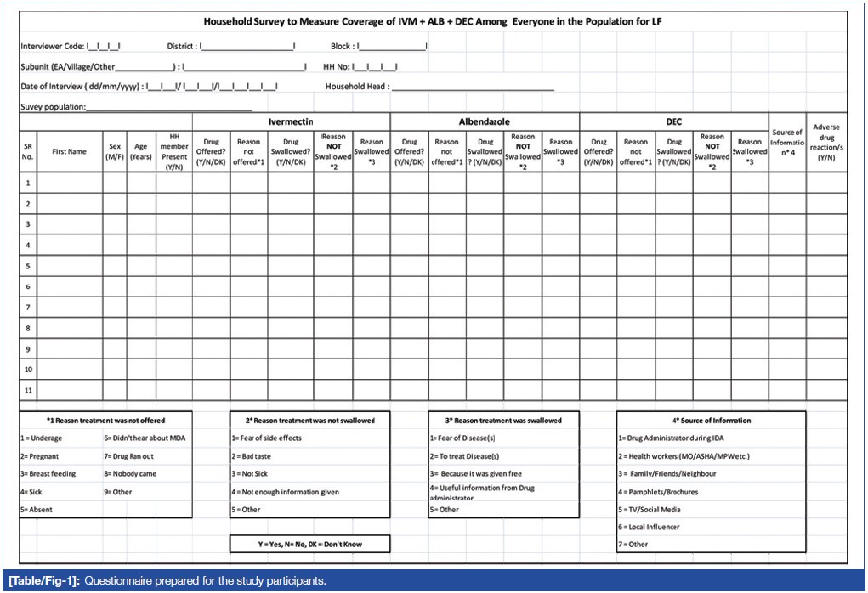Screen dimensions: 868x593
Task: Click the Ivermectin section header
Action: tap(291, 122)
